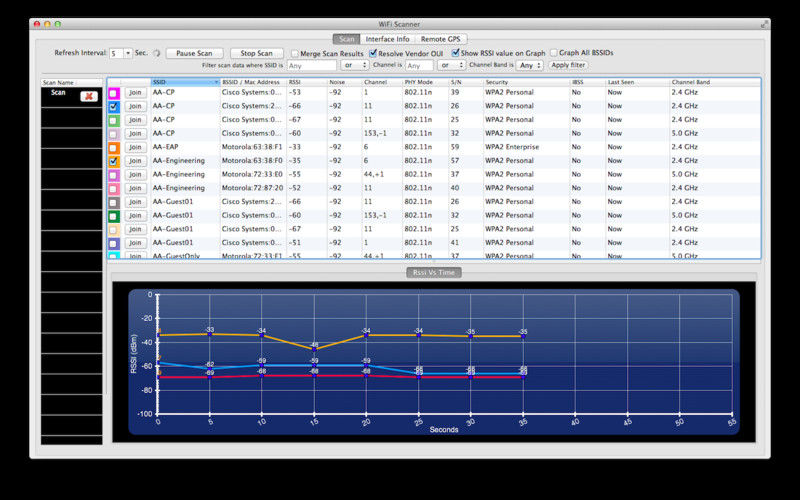Tick the orange checkbox for the AA-EAP row

(113, 147)
